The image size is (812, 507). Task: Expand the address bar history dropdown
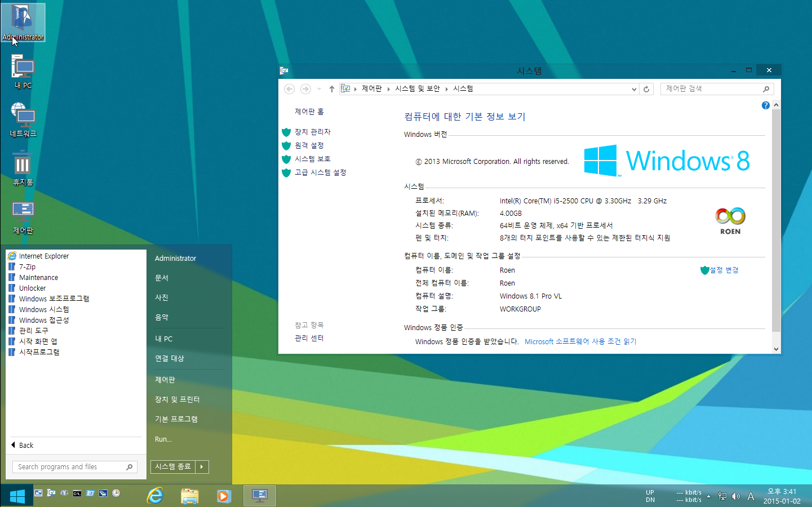coord(634,89)
